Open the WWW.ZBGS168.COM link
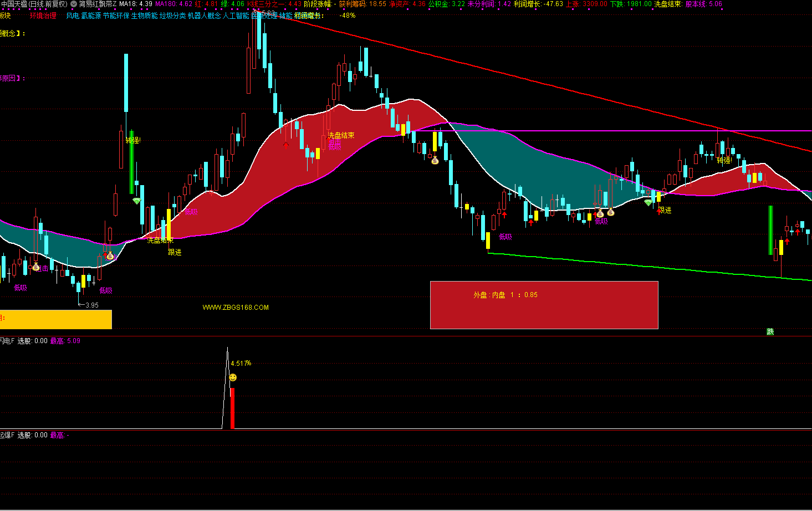The image size is (812, 511). (236, 308)
